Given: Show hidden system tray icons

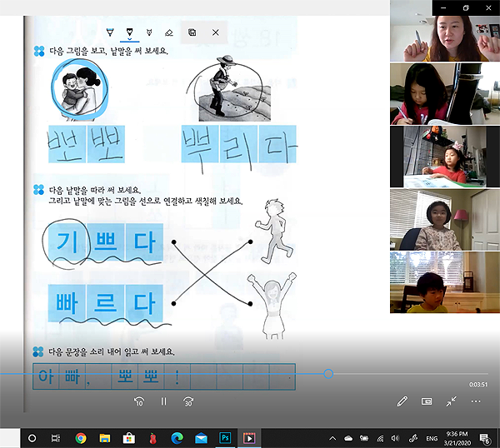Looking at the screenshot, I should [332, 439].
